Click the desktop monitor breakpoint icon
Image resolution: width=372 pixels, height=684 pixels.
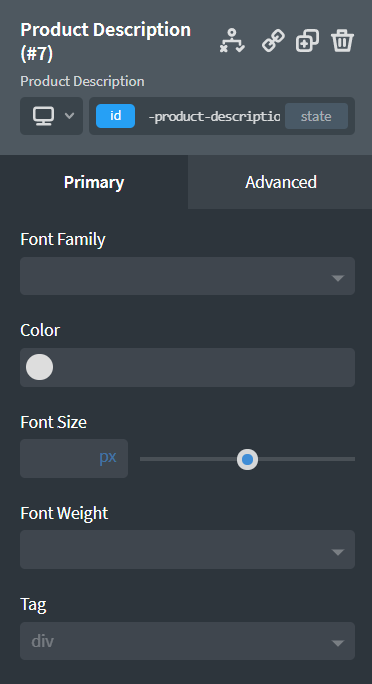tap(44, 116)
